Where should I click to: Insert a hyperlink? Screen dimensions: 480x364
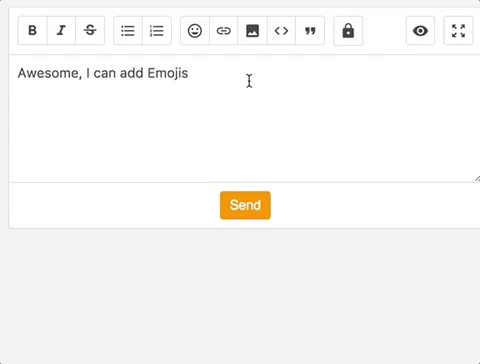click(x=223, y=31)
